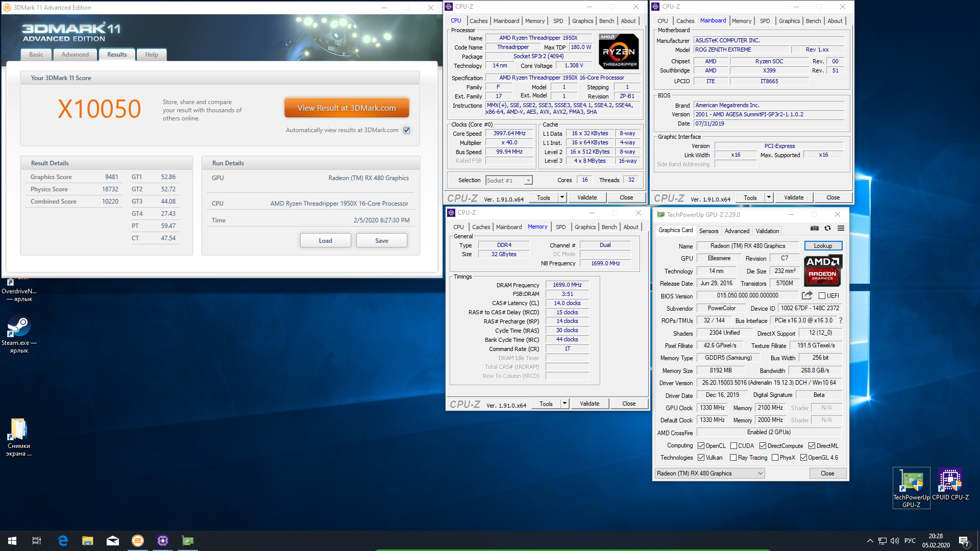
Task: Open Bench tab in CPU-Z Mainboard window
Action: coord(813,21)
